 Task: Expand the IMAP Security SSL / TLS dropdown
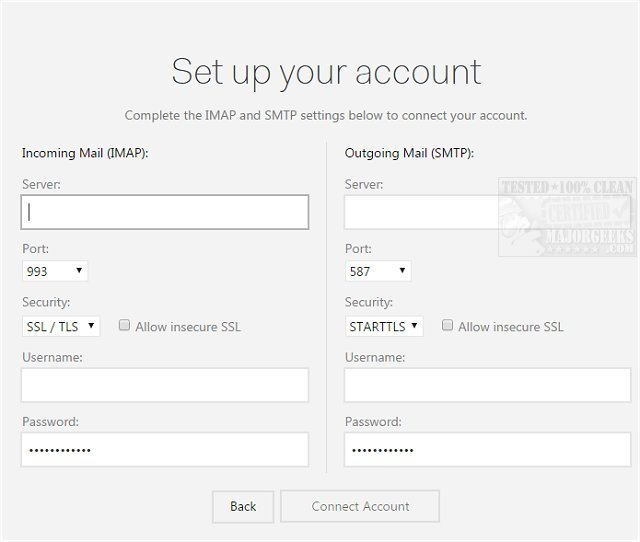61,326
